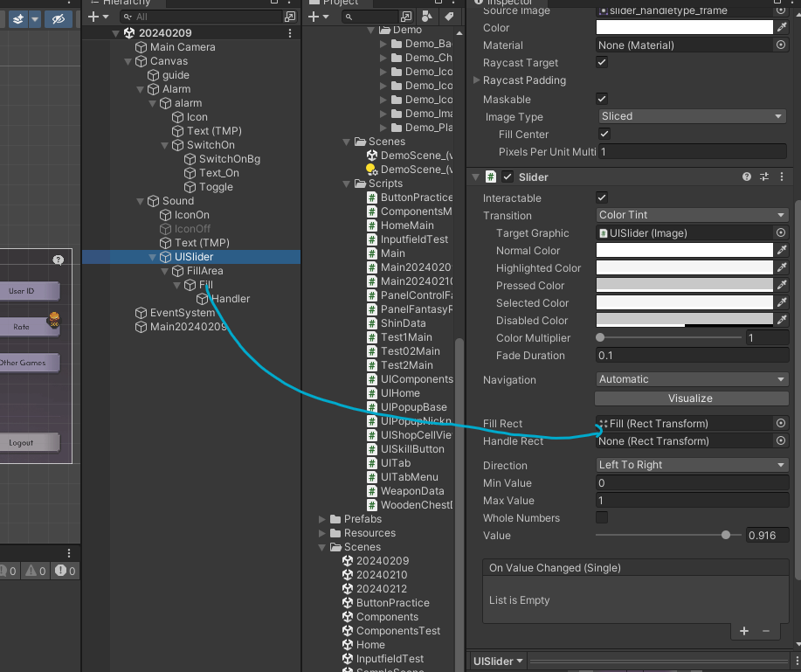Open the UISlider preview dropdown at bottom
Viewport: 801px width, 672px height.
498,662
